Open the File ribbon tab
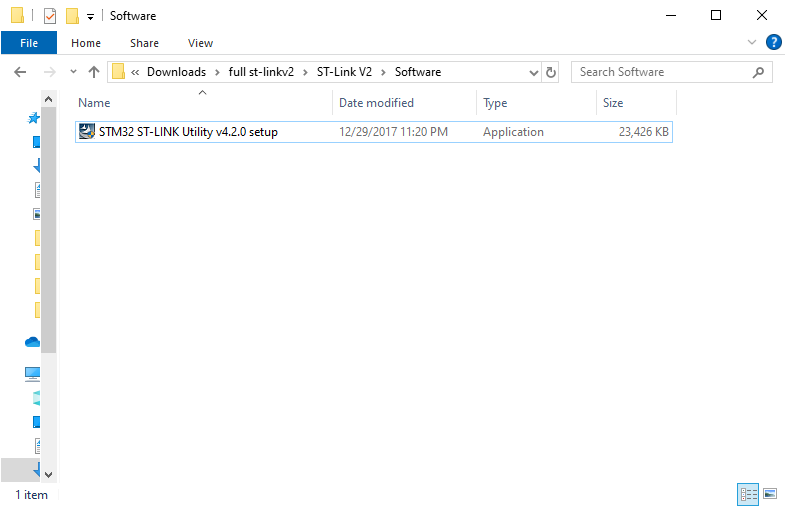Viewport: 786px width, 507px height. (29, 43)
